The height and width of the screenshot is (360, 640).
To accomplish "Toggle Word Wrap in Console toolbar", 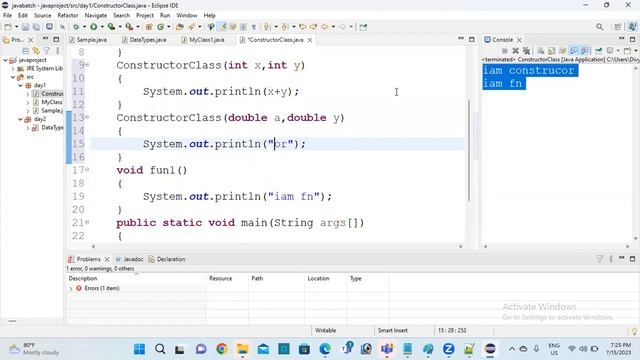I will [x=562, y=51].
